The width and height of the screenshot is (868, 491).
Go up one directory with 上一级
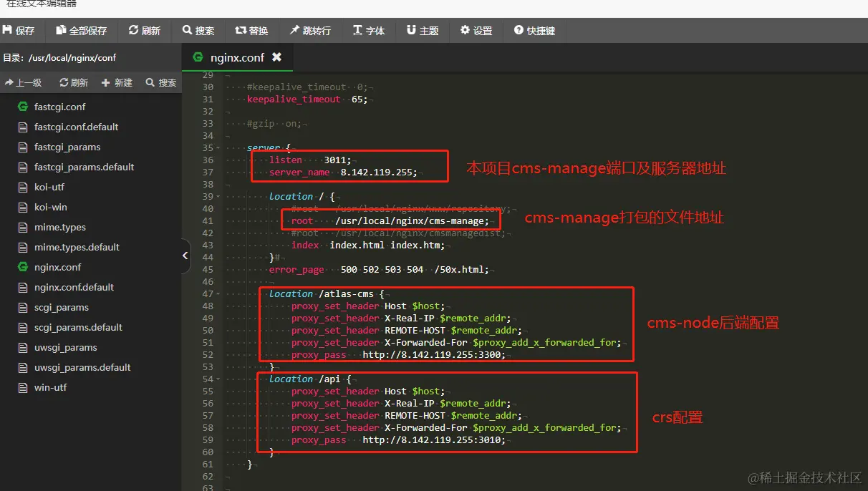[x=24, y=83]
